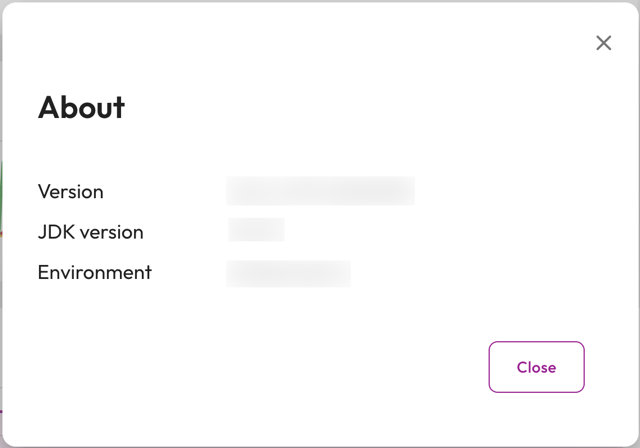640x448 pixels.
Task: Close the About dialog with the X
Action: point(604,43)
